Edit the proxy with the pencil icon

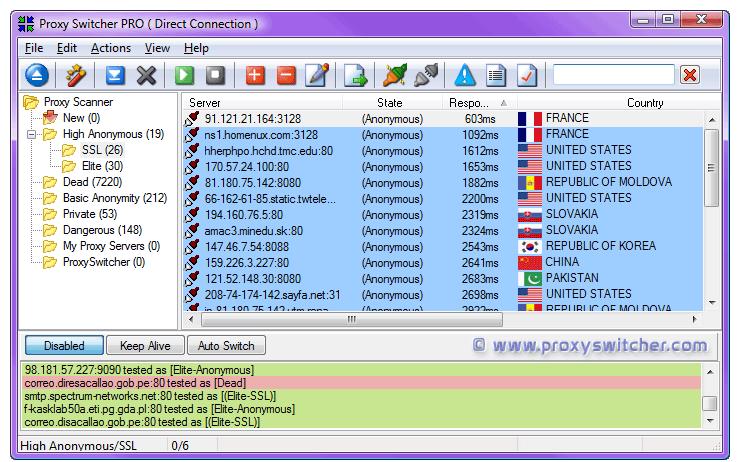click(x=317, y=75)
